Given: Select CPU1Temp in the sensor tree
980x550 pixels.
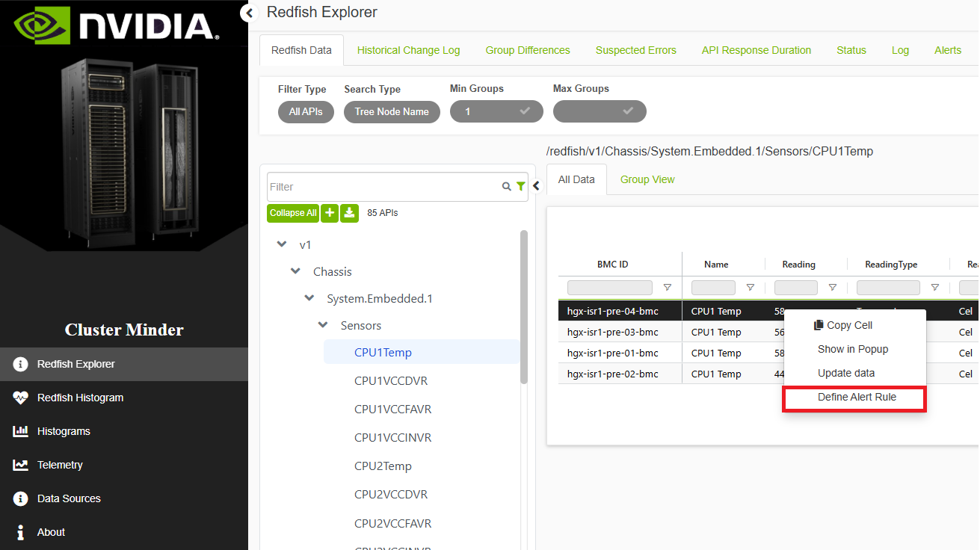Looking at the screenshot, I should click(421, 353).
